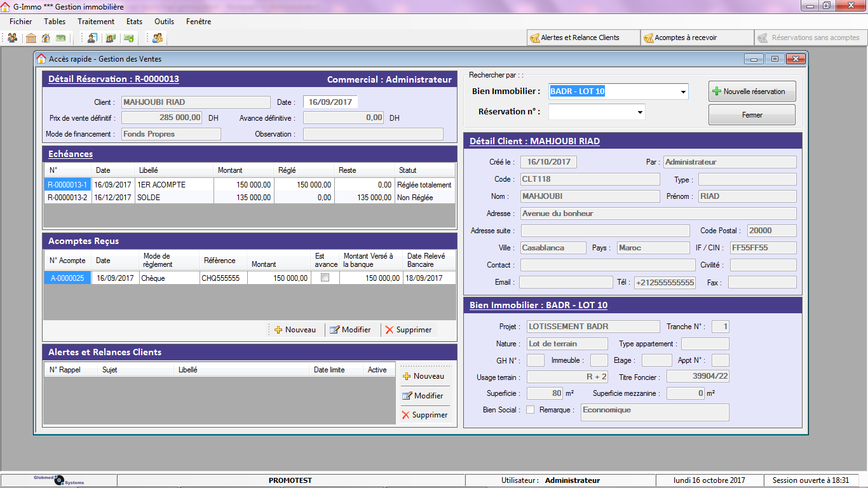Click the Client field MAHJOUBI RIAD

(196, 102)
